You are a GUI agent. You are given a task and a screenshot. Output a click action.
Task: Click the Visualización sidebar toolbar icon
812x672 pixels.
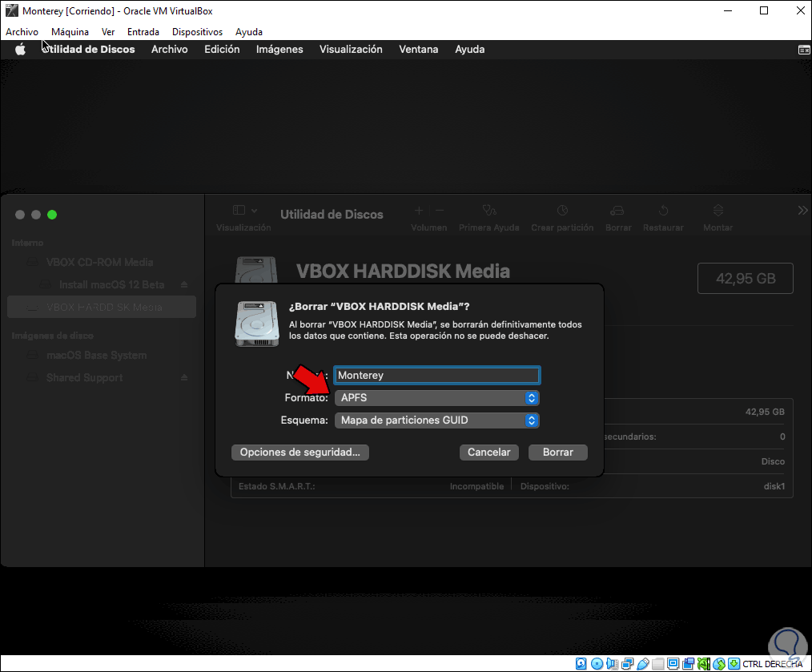239,210
